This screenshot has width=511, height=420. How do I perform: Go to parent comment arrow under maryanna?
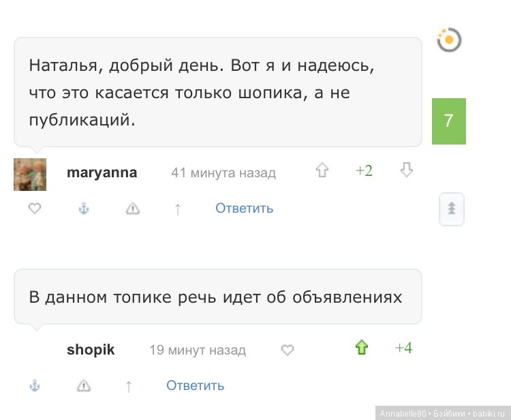(x=178, y=209)
